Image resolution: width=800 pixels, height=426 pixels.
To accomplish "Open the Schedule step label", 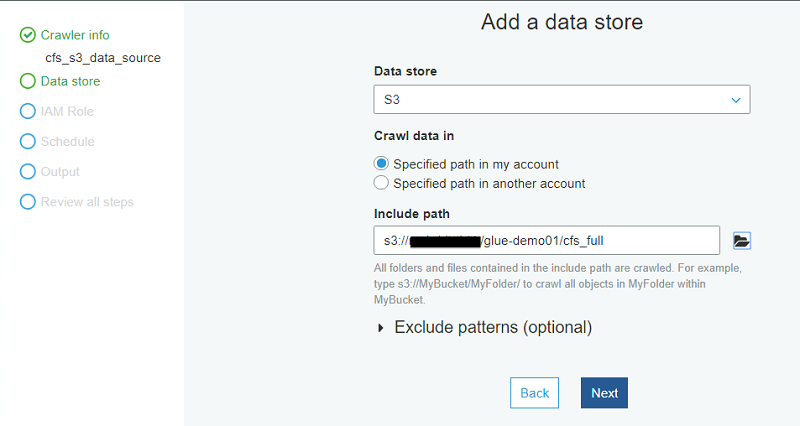I will point(67,142).
